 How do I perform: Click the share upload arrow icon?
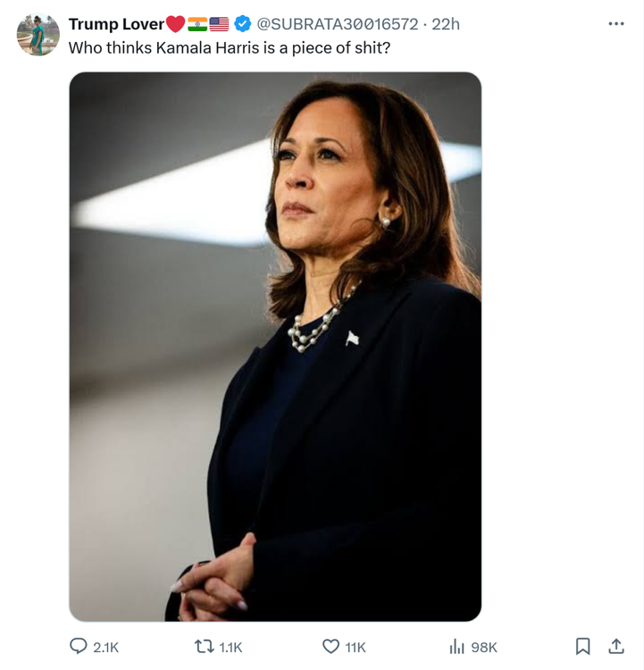click(x=616, y=645)
